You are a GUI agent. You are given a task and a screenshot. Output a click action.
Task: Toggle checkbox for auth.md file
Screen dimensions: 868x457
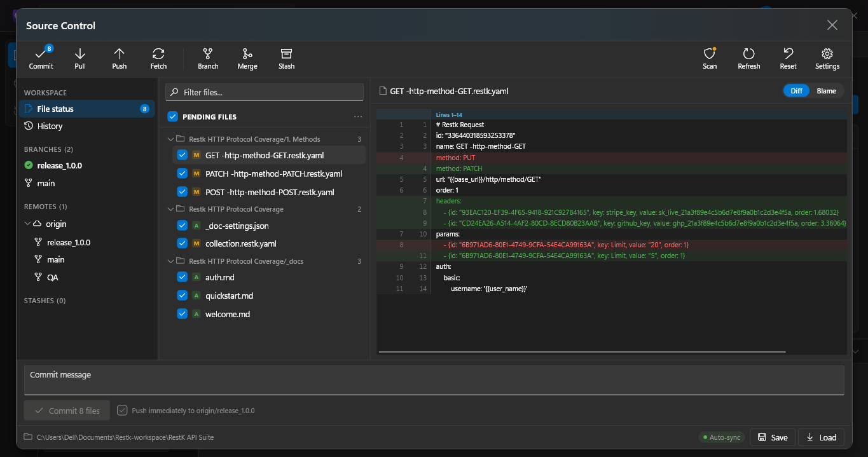(182, 277)
